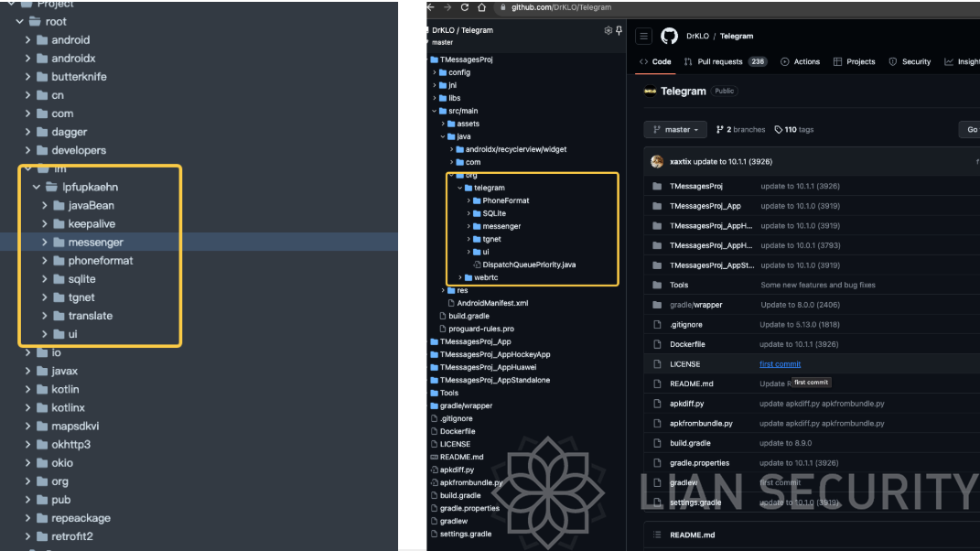The width and height of the screenshot is (980, 551).
Task: Click the site lock icon in address bar
Action: [503, 7]
